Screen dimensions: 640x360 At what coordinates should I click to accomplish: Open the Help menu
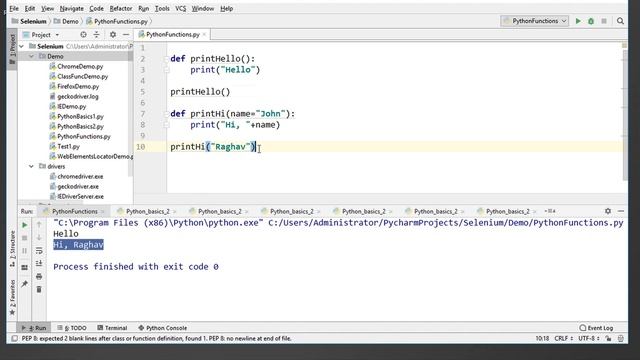tap(227, 8)
